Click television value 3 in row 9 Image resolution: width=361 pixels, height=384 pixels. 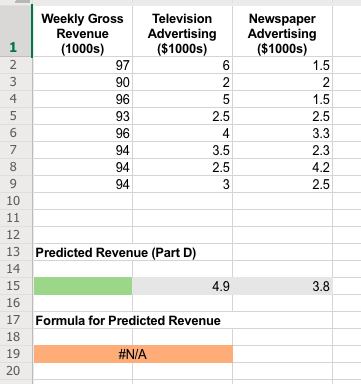(182, 184)
